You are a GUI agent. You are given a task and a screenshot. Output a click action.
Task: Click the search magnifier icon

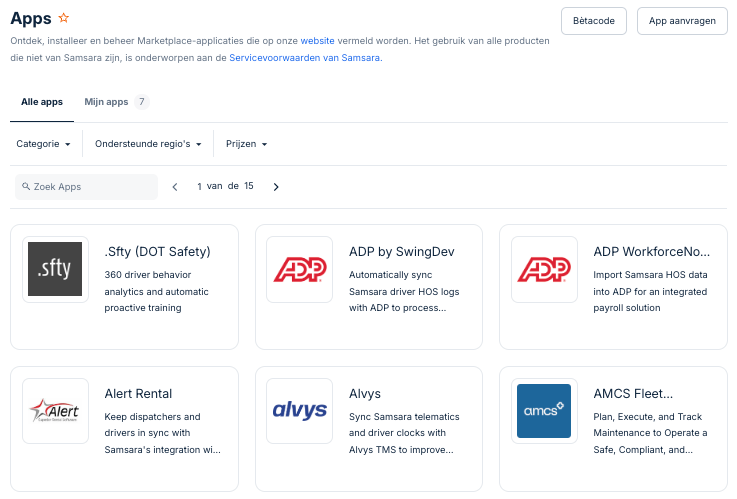tap(26, 187)
